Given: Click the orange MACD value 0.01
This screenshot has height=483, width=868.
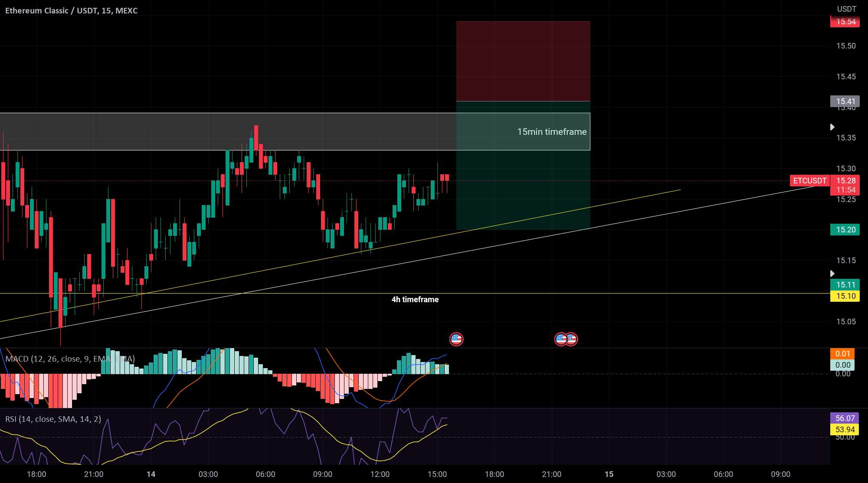Looking at the screenshot, I should (x=842, y=354).
